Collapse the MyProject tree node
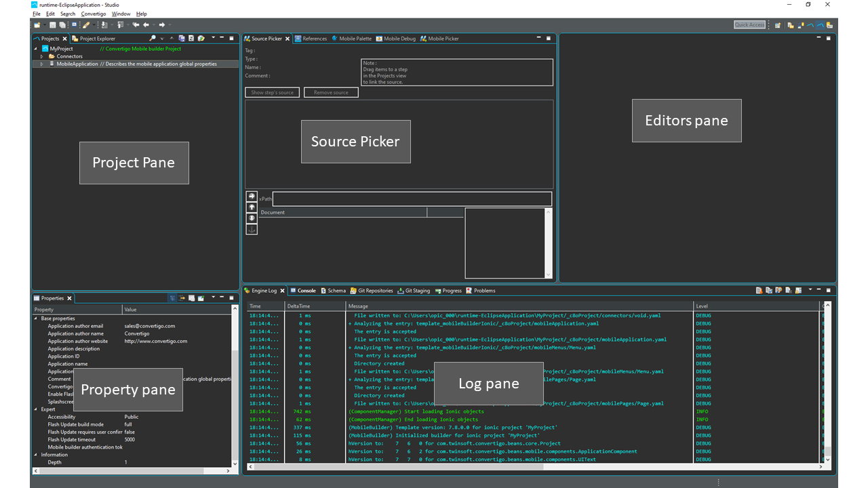The height and width of the screenshot is (488, 868). click(35, 49)
